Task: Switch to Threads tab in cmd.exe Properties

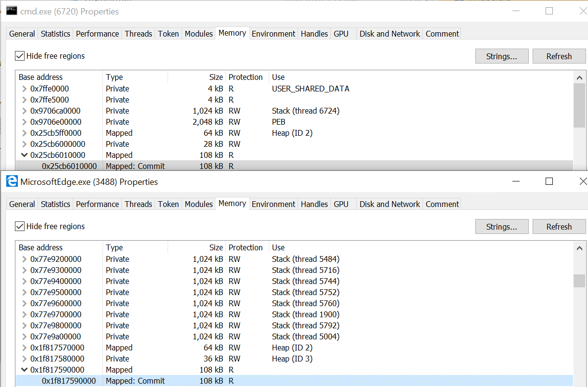Action: [138, 34]
